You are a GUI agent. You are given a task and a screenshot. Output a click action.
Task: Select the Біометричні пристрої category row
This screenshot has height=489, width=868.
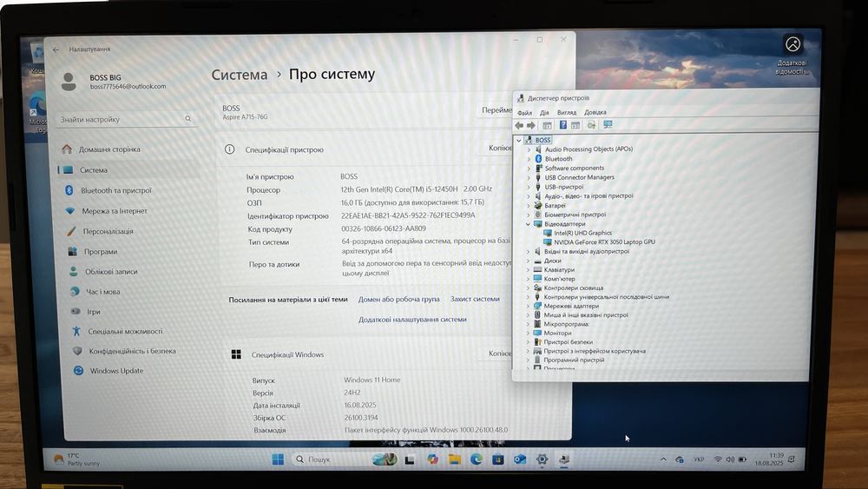click(575, 215)
